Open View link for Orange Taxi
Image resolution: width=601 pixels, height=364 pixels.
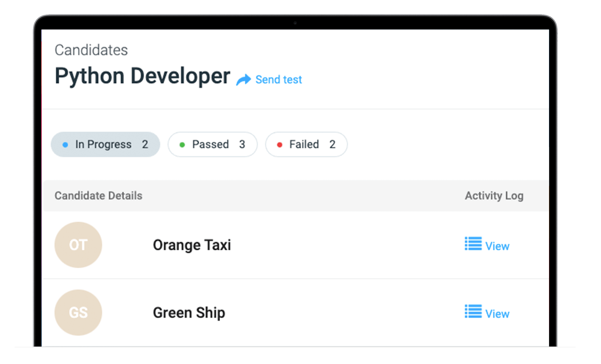(x=497, y=246)
